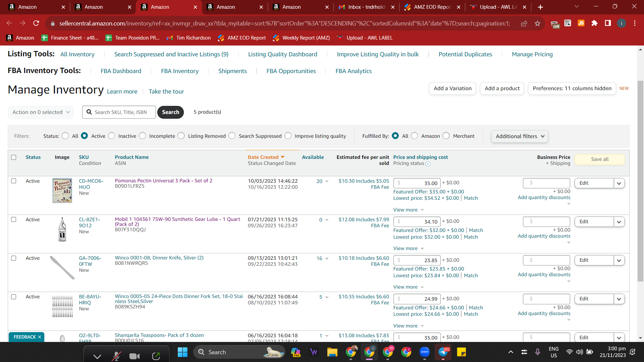The image size is (644, 362).
Task: Open Pomonas Pectin Universal 3 Pack link
Action: click(x=164, y=181)
